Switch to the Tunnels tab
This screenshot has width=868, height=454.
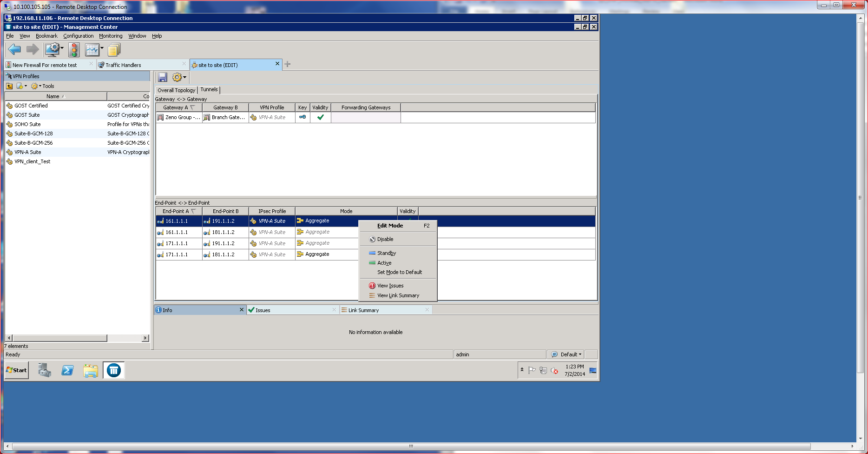click(x=209, y=90)
